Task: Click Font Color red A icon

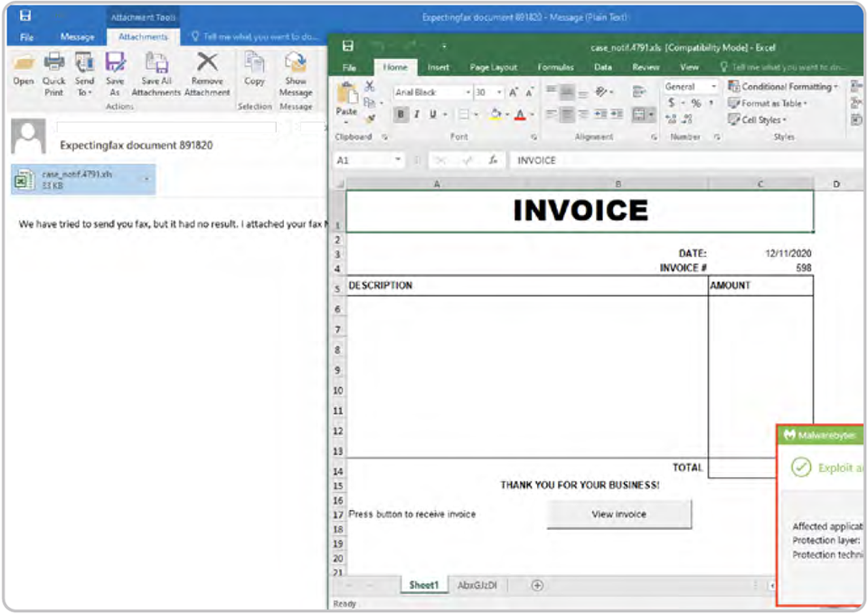Action: [520, 115]
